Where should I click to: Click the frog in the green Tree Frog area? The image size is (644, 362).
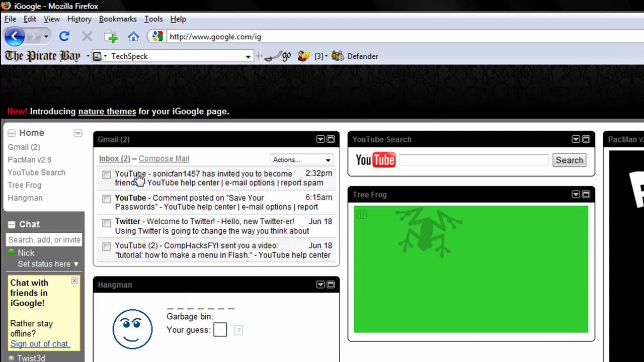coord(428,231)
